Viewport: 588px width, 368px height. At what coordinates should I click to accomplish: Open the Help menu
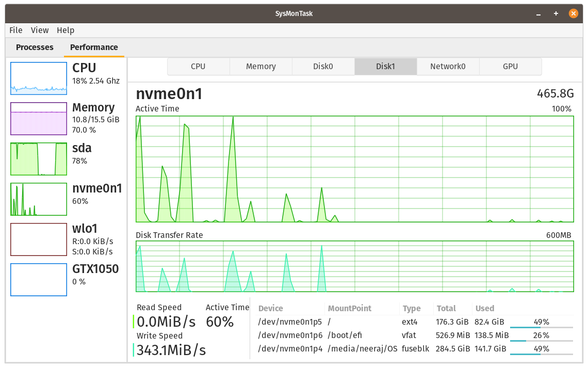tap(66, 30)
